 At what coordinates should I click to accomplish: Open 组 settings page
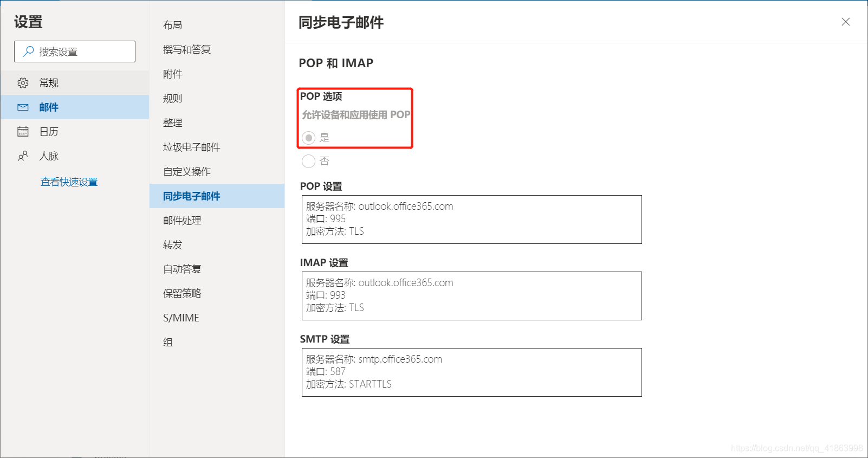(x=217, y=342)
